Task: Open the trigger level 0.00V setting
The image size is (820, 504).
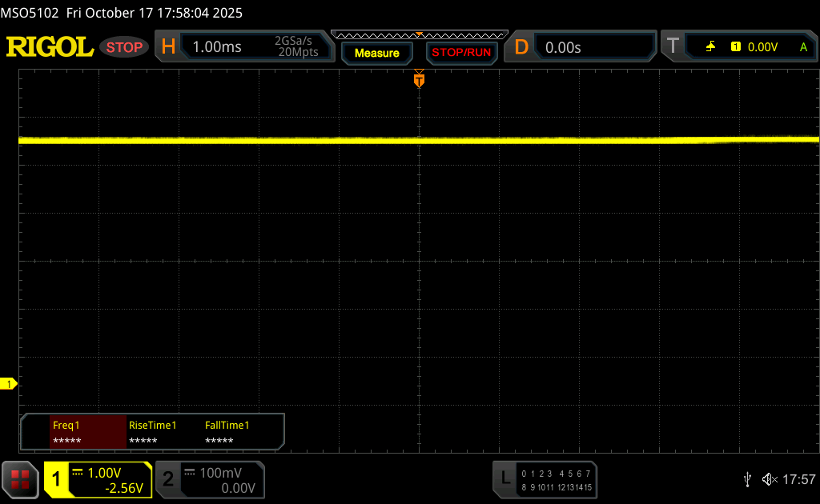Action: point(762,47)
